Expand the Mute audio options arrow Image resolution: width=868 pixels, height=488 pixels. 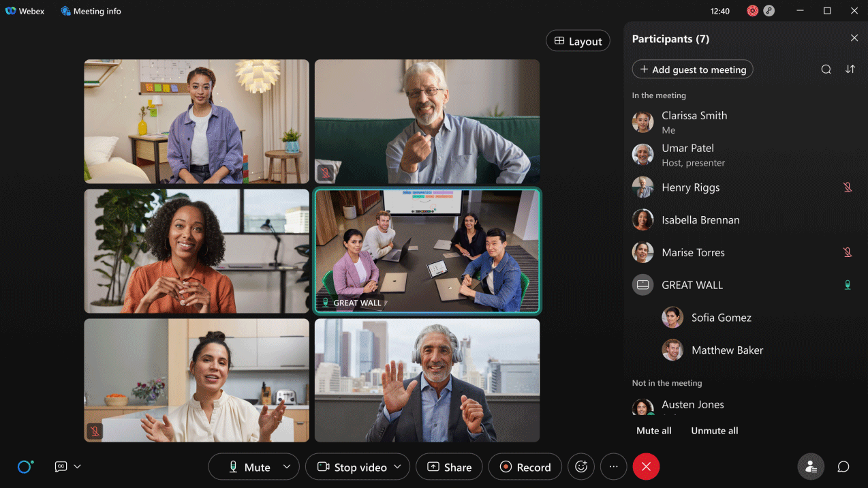point(287,467)
